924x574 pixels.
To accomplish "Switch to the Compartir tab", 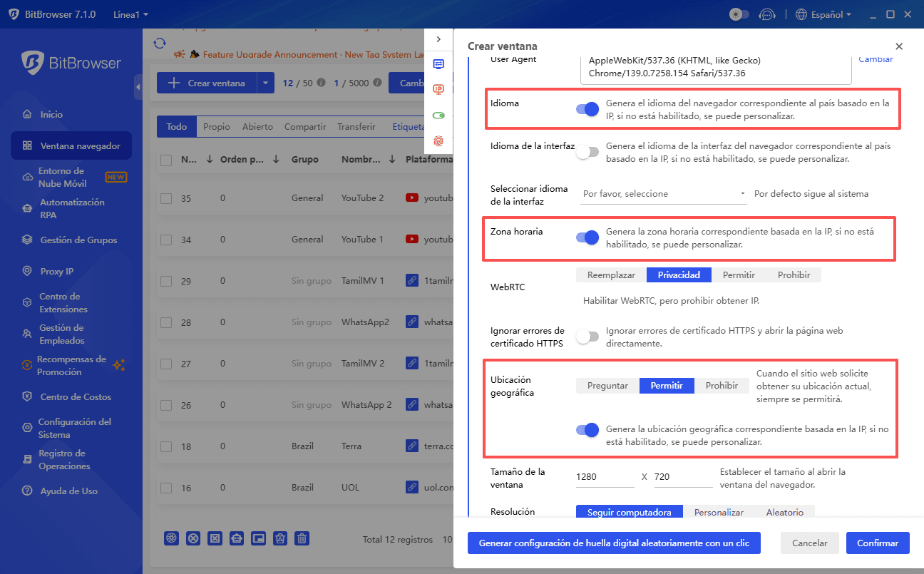I will tap(305, 127).
